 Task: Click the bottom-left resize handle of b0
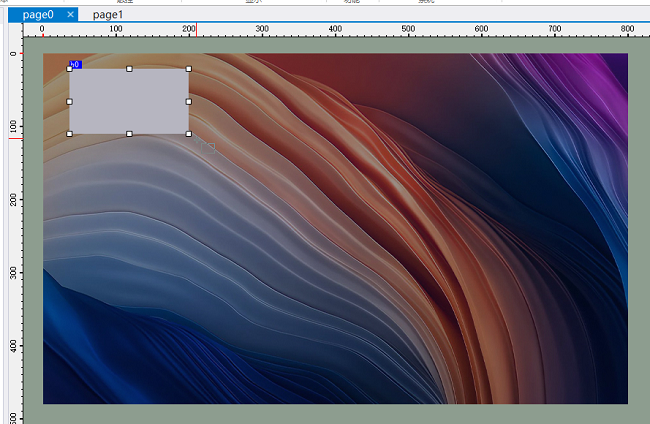coord(70,134)
